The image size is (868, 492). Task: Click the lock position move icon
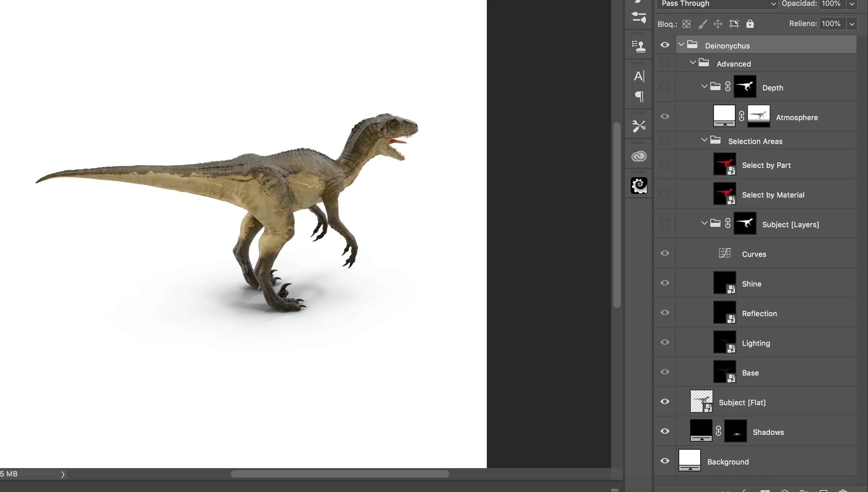click(718, 24)
